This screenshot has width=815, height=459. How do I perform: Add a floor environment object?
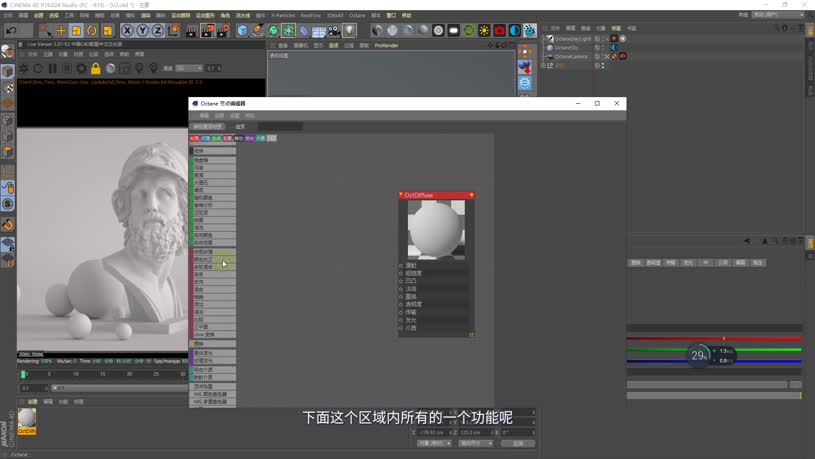point(319,31)
